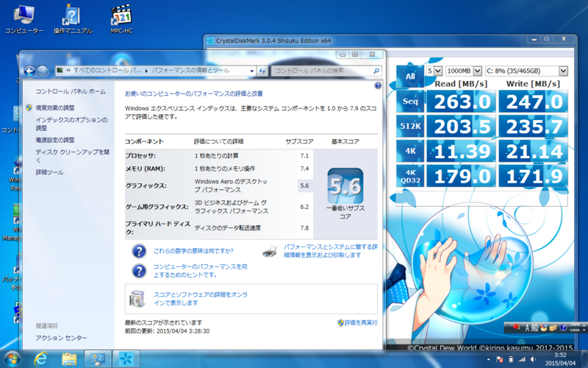Open コントロール パネル ホーム link
Screen dimensions: 588x368
tap(71, 91)
